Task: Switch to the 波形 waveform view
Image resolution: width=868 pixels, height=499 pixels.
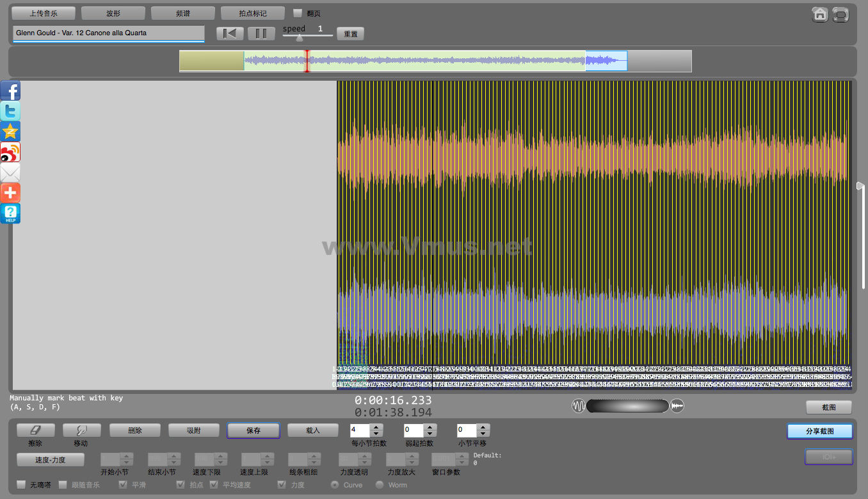Action: tap(113, 13)
